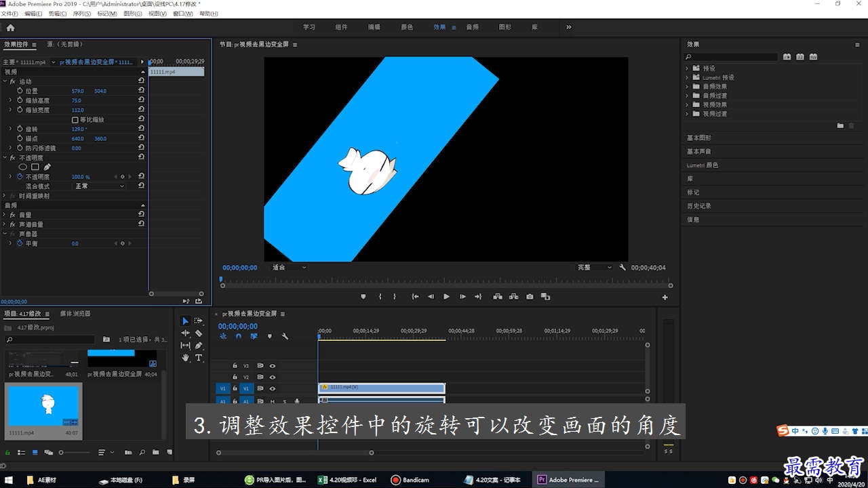Open playback resolution dropdown 完整
The width and height of the screenshot is (868, 488).
[x=594, y=268]
